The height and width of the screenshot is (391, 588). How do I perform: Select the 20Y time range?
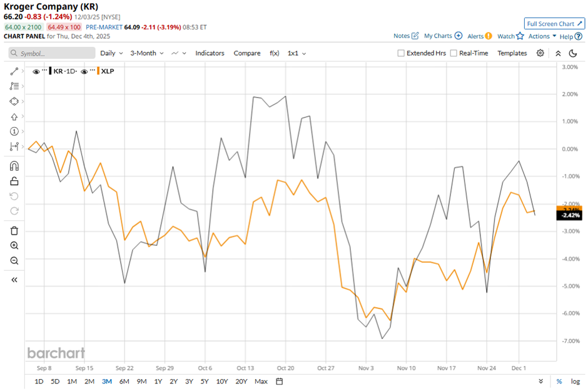[241, 381]
